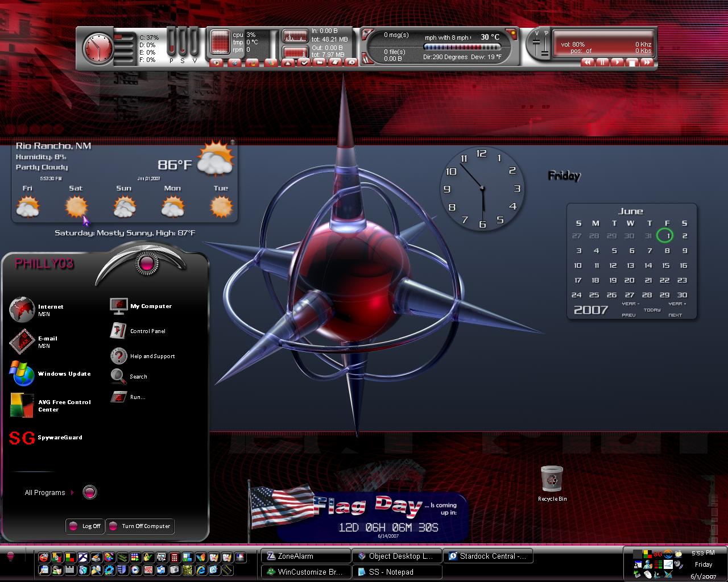The height and width of the screenshot is (582, 728).
Task: Launch SpywareGuard
Action: click(x=45, y=437)
